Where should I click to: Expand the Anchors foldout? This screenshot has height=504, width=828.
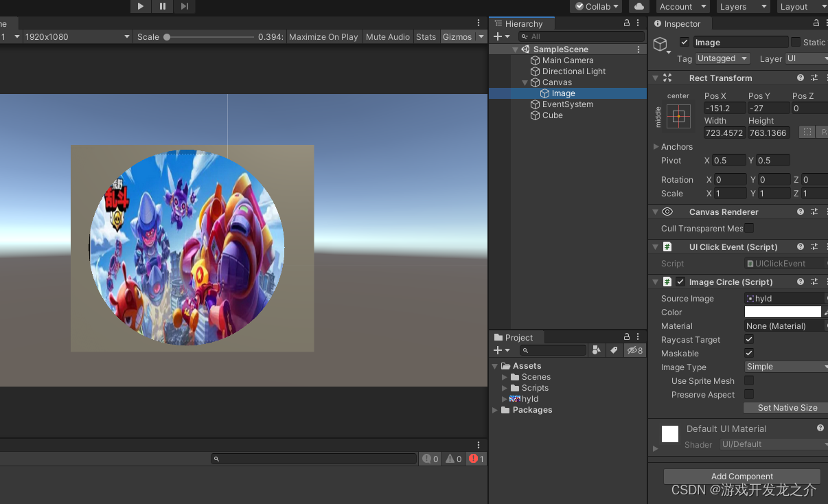tap(656, 146)
